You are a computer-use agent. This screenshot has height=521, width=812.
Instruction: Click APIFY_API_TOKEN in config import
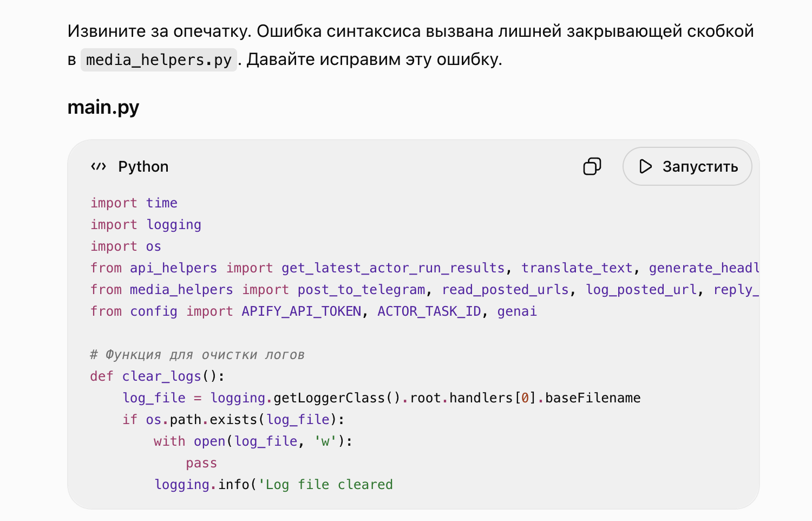coord(302,311)
